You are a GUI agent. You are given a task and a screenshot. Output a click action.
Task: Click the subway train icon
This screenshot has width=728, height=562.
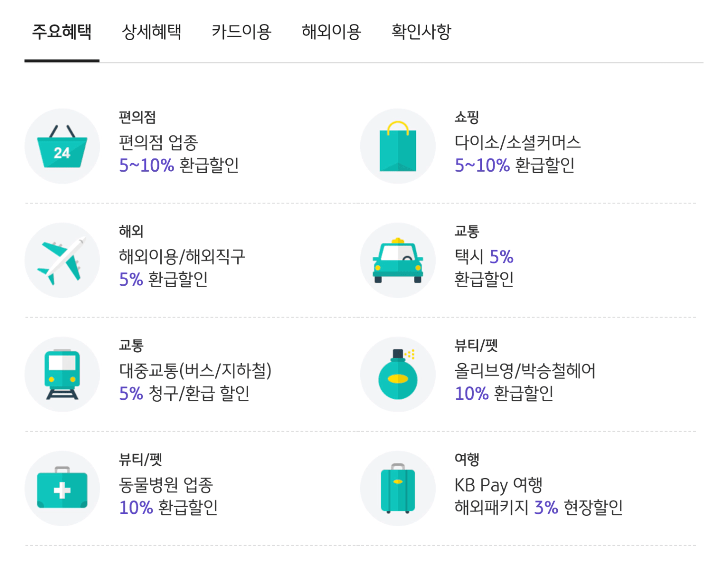click(x=62, y=374)
